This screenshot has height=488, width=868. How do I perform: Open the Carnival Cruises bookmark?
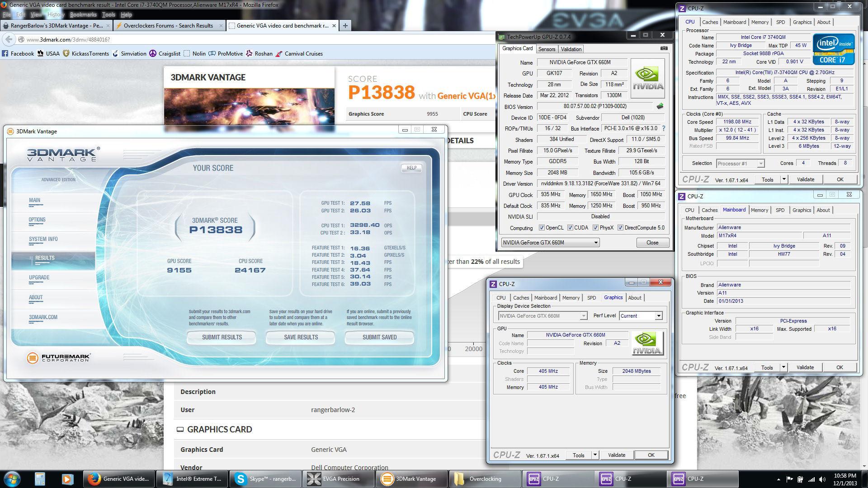click(x=299, y=53)
